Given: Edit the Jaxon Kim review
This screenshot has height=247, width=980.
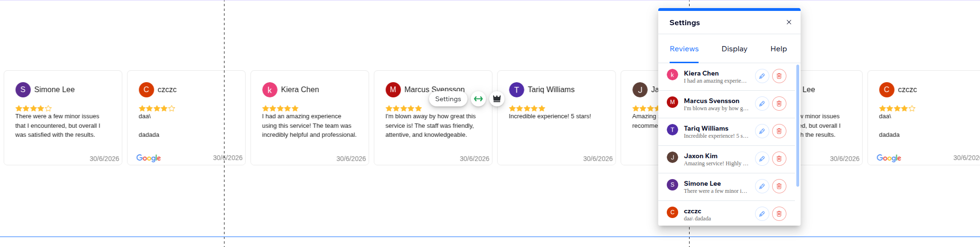Looking at the screenshot, I should 762,159.
